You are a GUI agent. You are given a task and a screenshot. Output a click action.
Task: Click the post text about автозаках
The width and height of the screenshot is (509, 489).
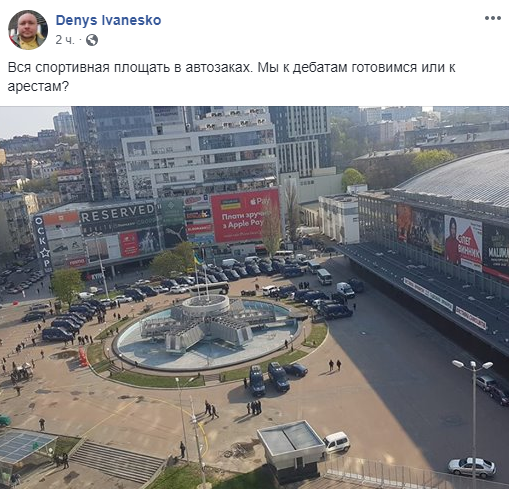(231, 77)
